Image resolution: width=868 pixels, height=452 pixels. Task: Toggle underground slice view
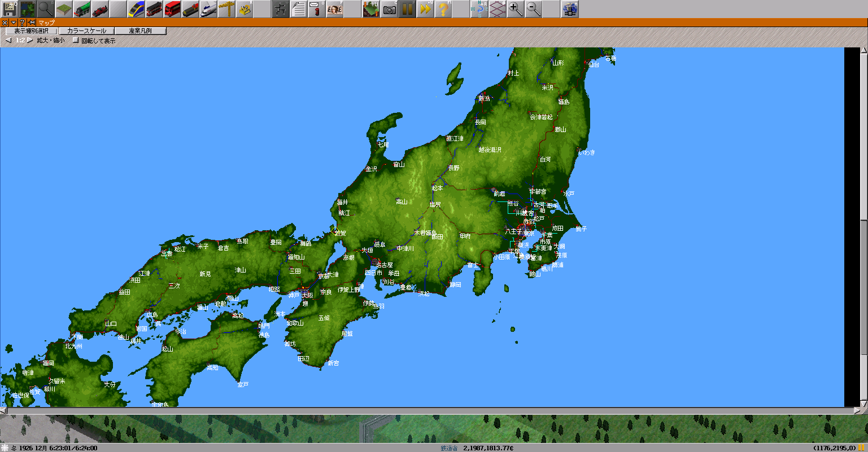(370, 9)
